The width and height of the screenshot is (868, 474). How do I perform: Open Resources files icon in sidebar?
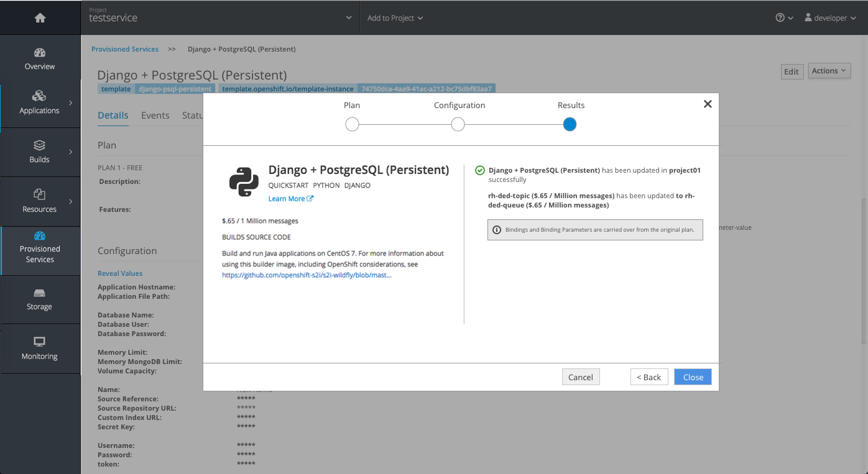39,194
